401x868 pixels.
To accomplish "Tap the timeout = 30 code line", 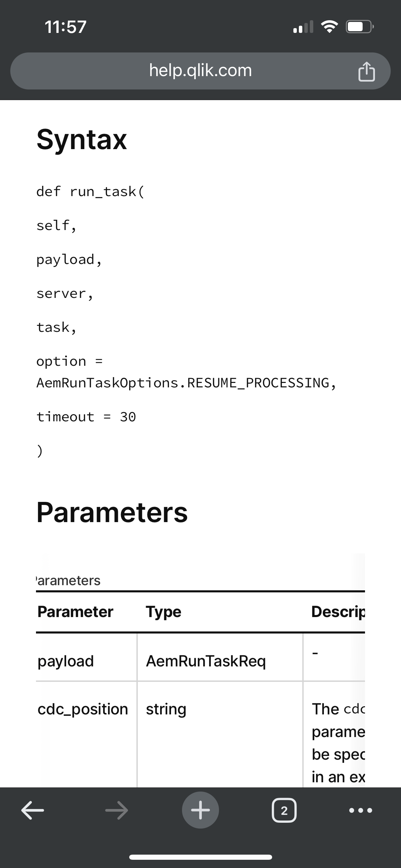I will click(86, 417).
